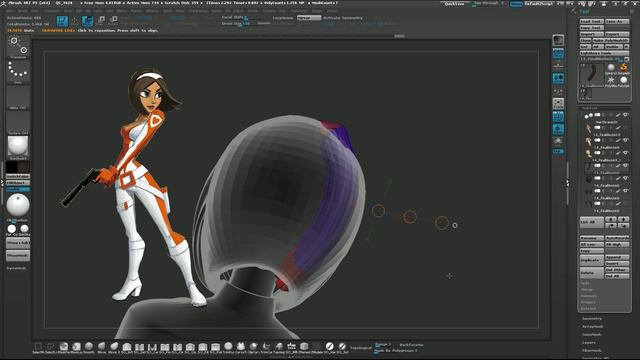Click the middle transpose line circle
Image resolution: width=640 pixels, height=360 pixels.
coord(410,217)
